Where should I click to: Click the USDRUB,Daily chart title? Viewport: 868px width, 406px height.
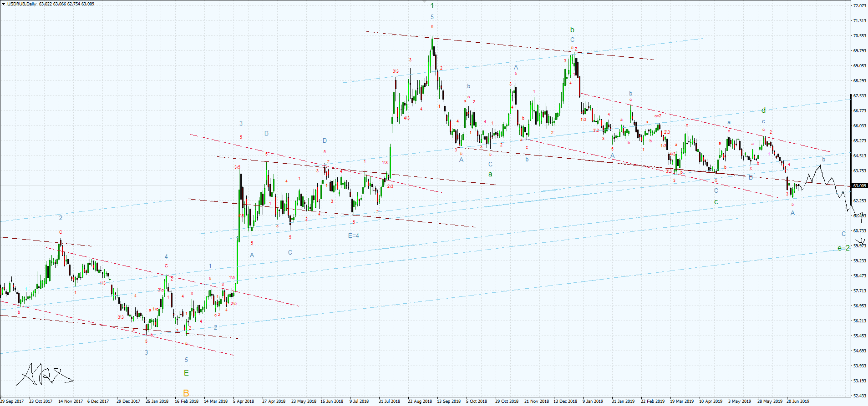[22, 4]
